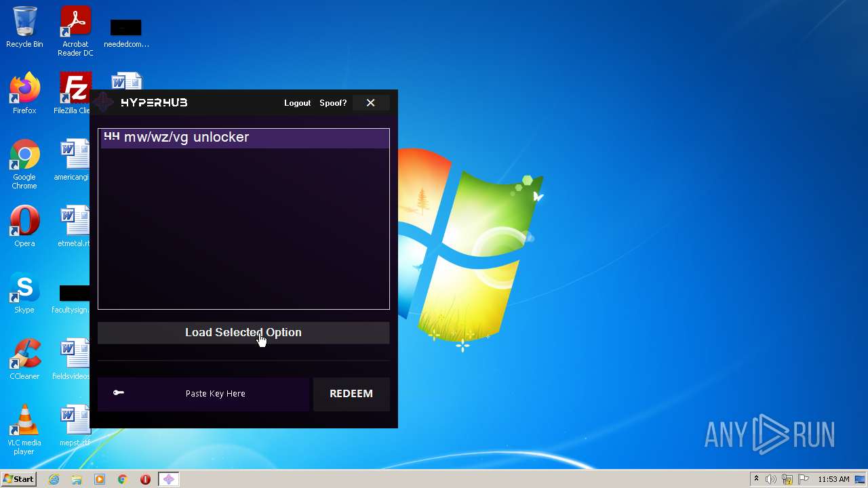Screen dimensions: 868x488
Task: Open the Google Chrome desktop icon
Action: 24,165
